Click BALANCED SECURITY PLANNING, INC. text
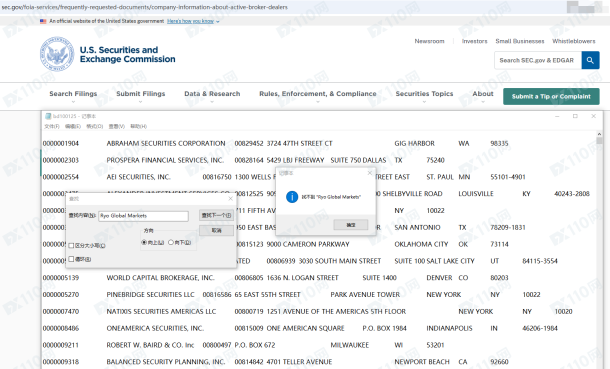Screen dimensions: 610x369 166,362
